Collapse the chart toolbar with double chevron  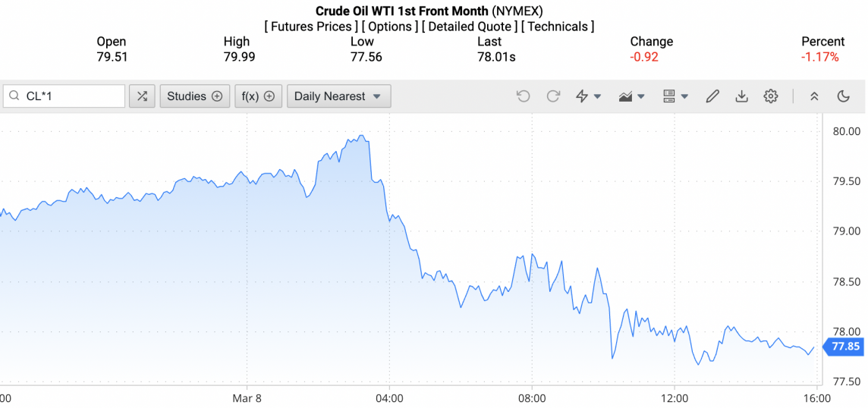tap(814, 96)
